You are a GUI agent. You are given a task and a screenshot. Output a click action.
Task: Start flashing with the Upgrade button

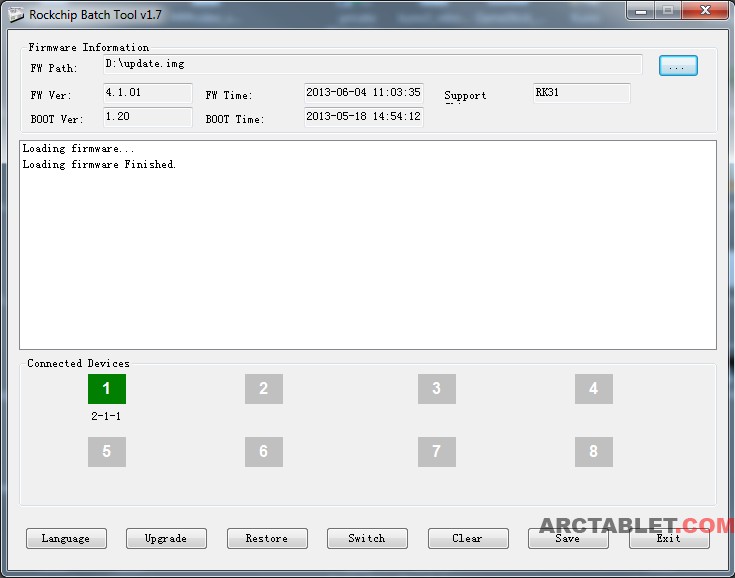[x=166, y=538]
